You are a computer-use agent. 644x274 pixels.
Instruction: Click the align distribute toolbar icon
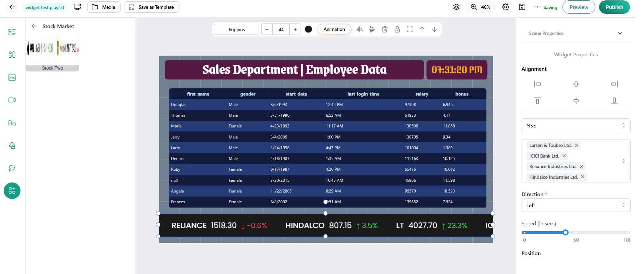pos(372,30)
